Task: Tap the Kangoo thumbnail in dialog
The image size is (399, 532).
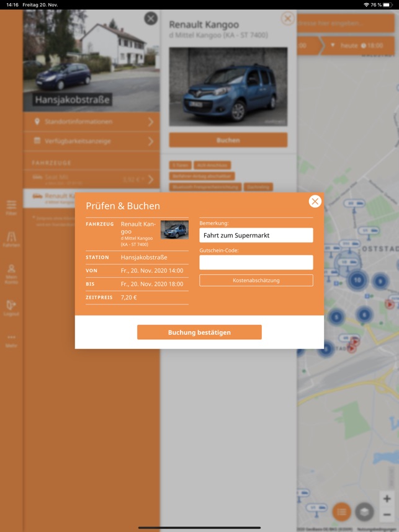Action: pyautogui.click(x=174, y=229)
